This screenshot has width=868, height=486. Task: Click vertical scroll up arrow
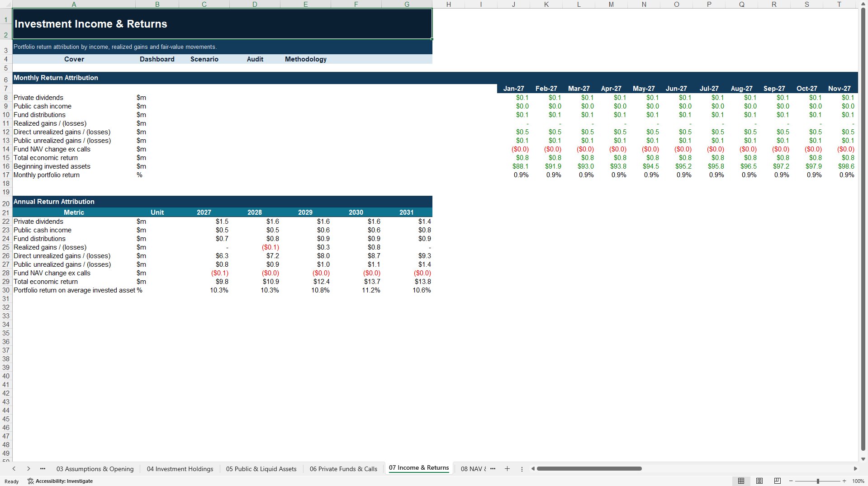coord(863,4)
